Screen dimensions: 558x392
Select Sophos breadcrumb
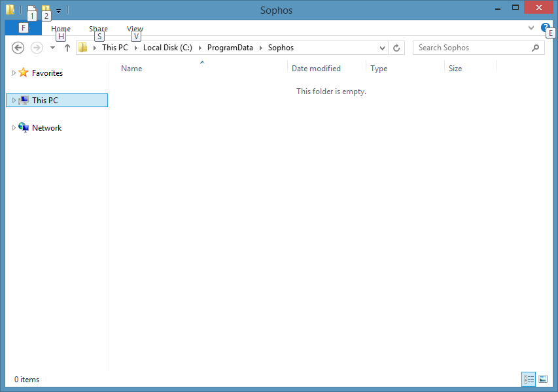281,48
